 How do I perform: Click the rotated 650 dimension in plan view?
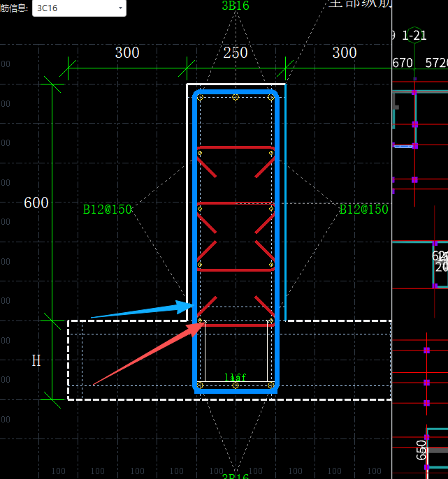tap(421, 450)
